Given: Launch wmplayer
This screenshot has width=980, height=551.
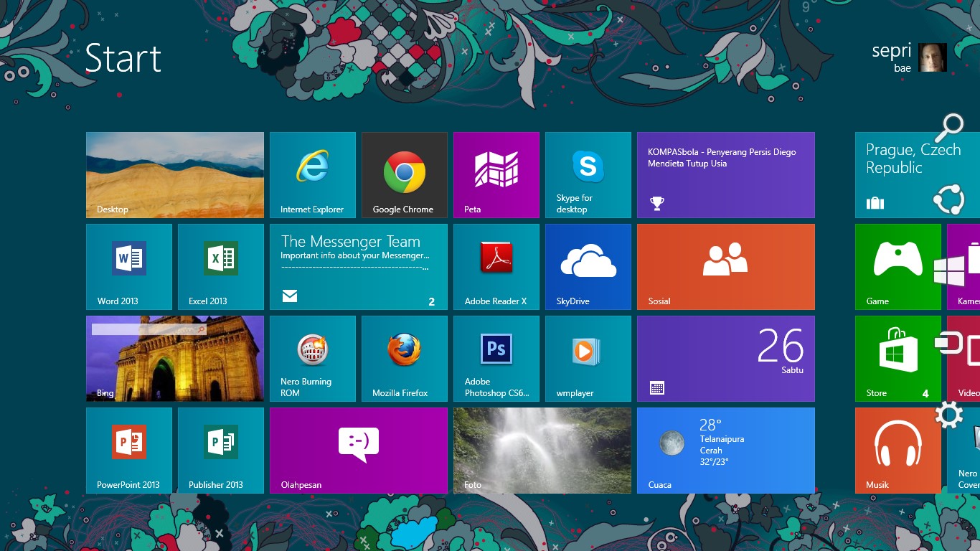Looking at the screenshot, I should [588, 358].
